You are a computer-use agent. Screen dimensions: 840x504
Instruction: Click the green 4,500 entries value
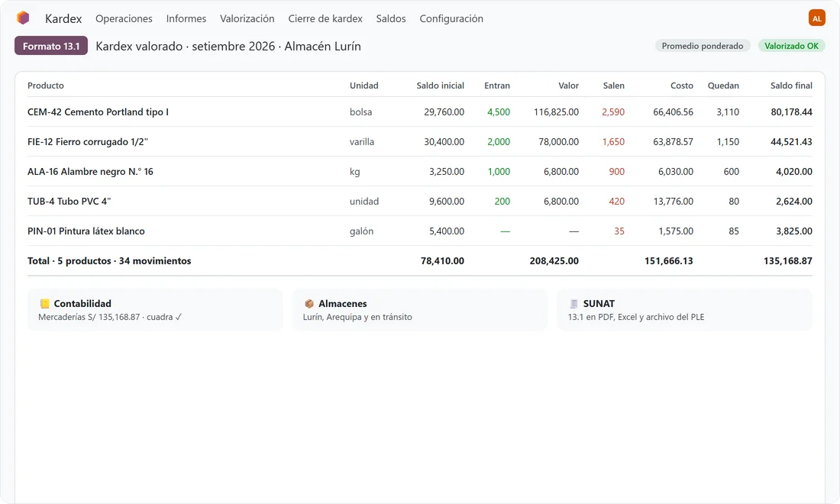[x=499, y=112]
